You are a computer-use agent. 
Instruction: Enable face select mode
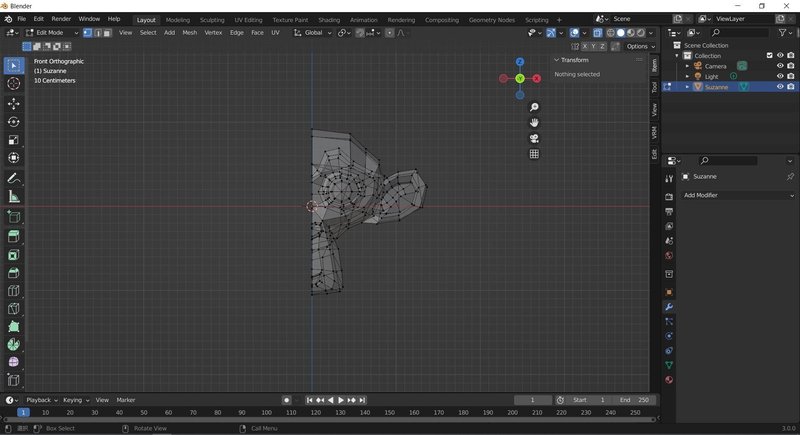coord(107,33)
